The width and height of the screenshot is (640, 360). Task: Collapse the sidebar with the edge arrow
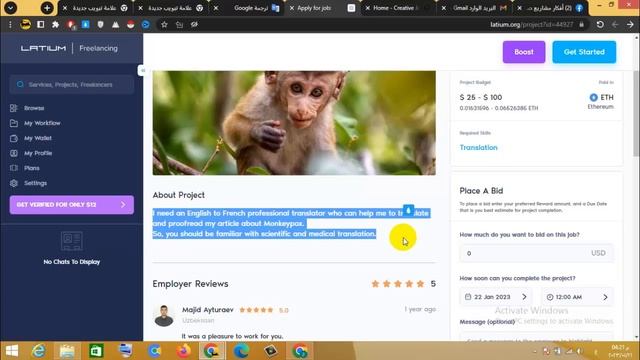(142, 71)
